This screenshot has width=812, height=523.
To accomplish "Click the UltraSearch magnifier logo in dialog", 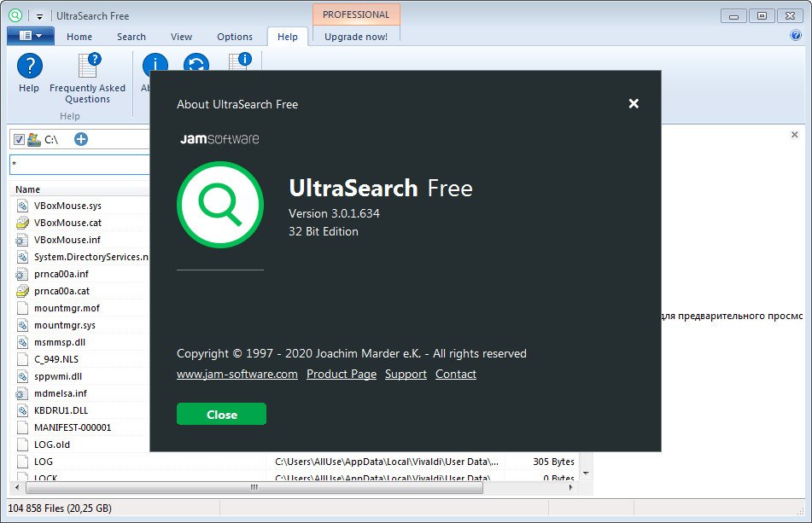I will [220, 205].
